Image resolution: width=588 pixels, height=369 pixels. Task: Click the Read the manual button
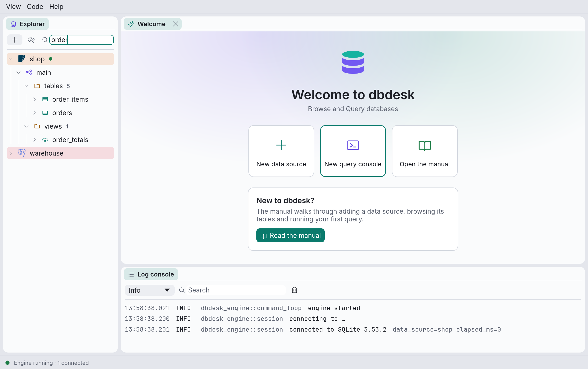coord(290,235)
